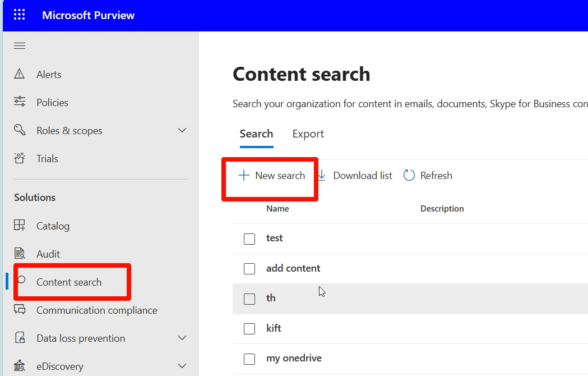The image size is (588, 376).
Task: Click the plus icon for New search
Action: tap(244, 175)
